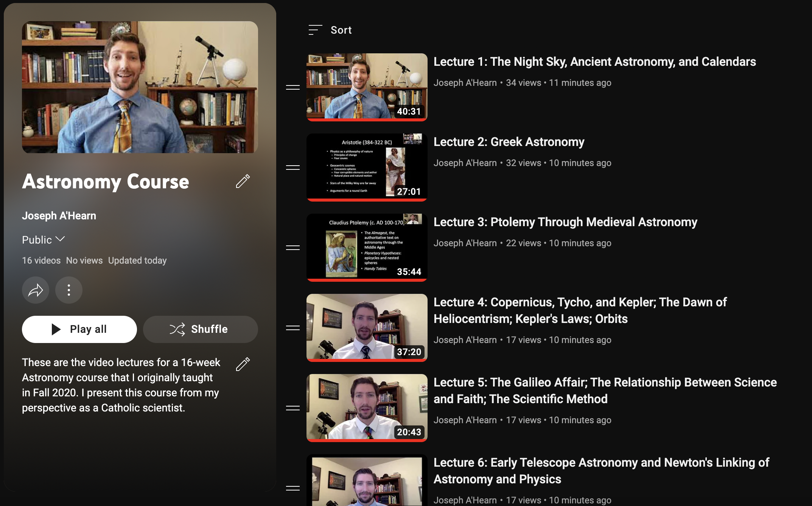Edit the Astronomy Course playlist title
812x506 pixels.
coord(243,181)
